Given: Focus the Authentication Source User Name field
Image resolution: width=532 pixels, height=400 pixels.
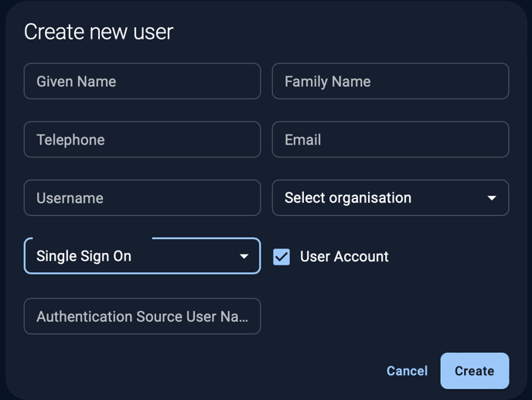Looking at the screenshot, I should pos(142,316).
